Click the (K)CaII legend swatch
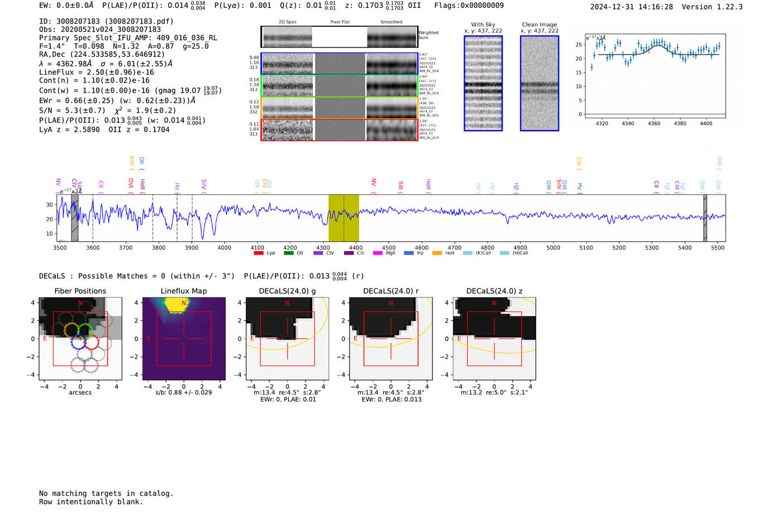 [468, 253]
